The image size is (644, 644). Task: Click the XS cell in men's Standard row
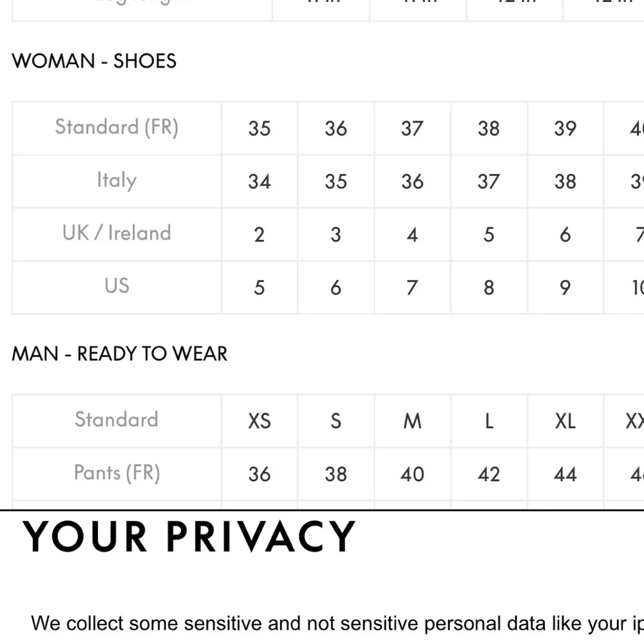point(260,421)
